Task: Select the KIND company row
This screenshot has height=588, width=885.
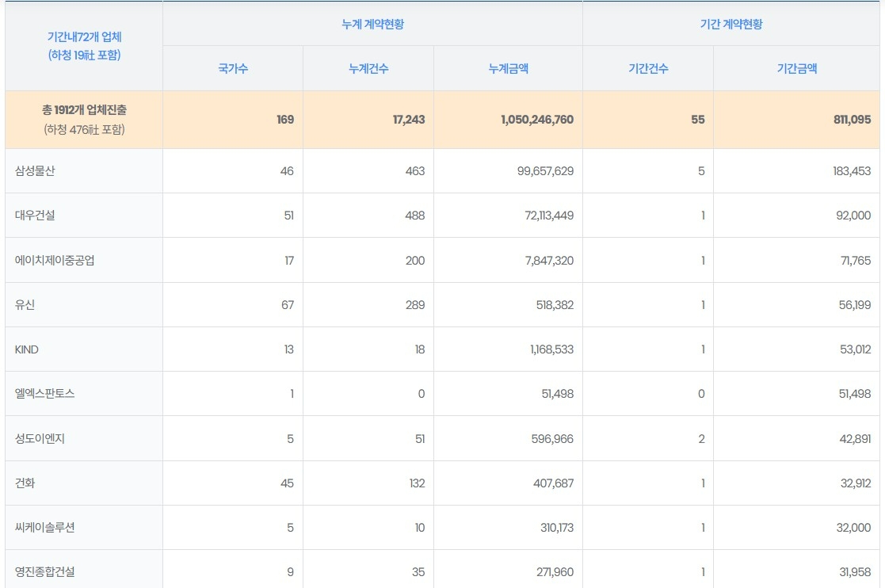Action: point(27,349)
